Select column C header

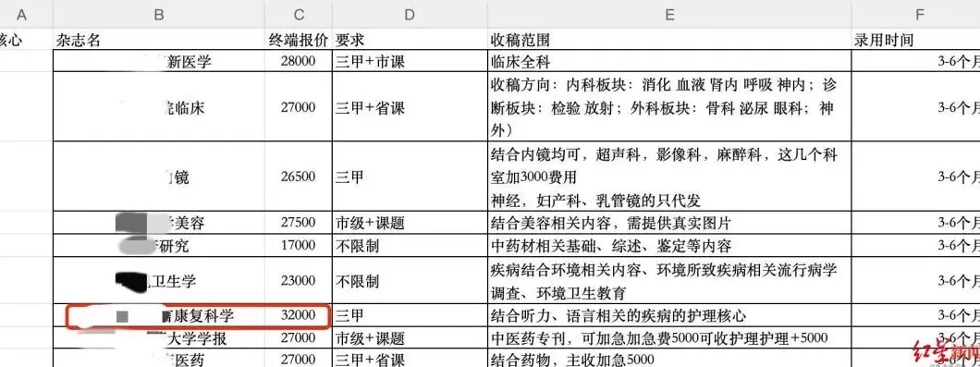[x=298, y=15]
